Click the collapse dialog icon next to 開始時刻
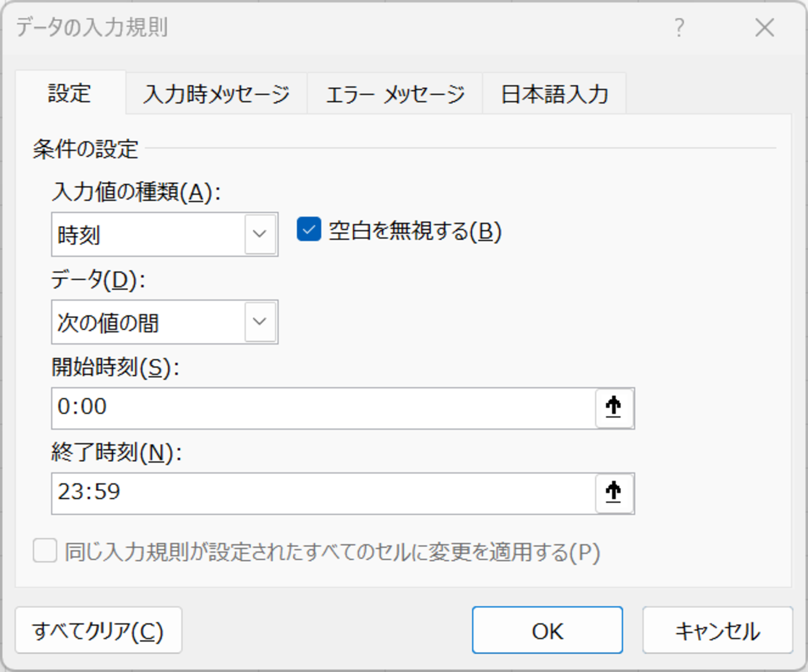Image resolution: width=808 pixels, height=672 pixels. (614, 408)
